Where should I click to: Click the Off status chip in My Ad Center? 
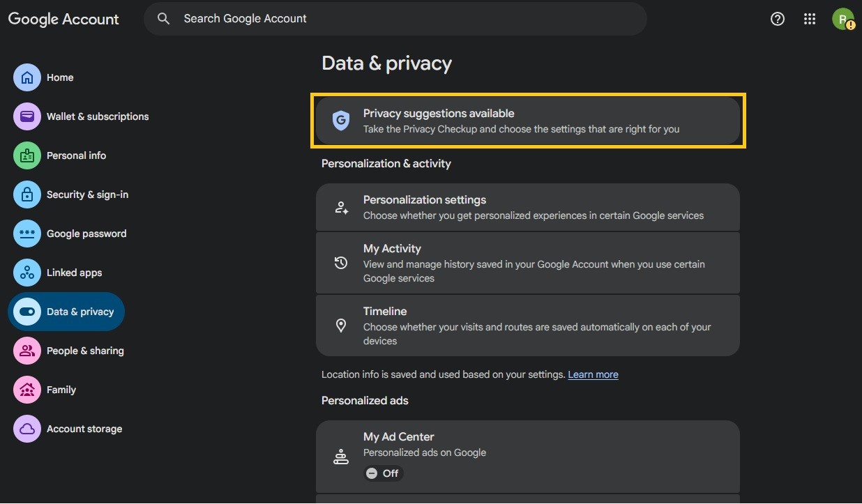[x=384, y=473]
